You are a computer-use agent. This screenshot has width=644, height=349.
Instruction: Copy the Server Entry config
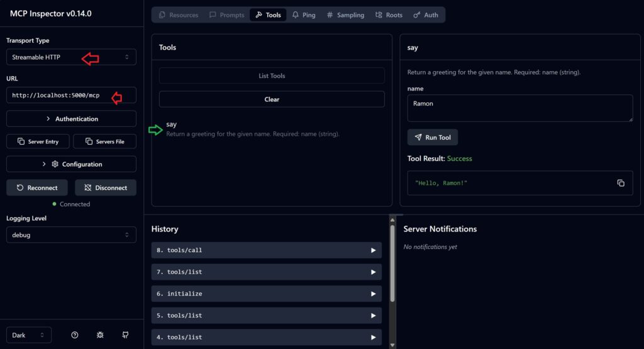click(x=38, y=141)
